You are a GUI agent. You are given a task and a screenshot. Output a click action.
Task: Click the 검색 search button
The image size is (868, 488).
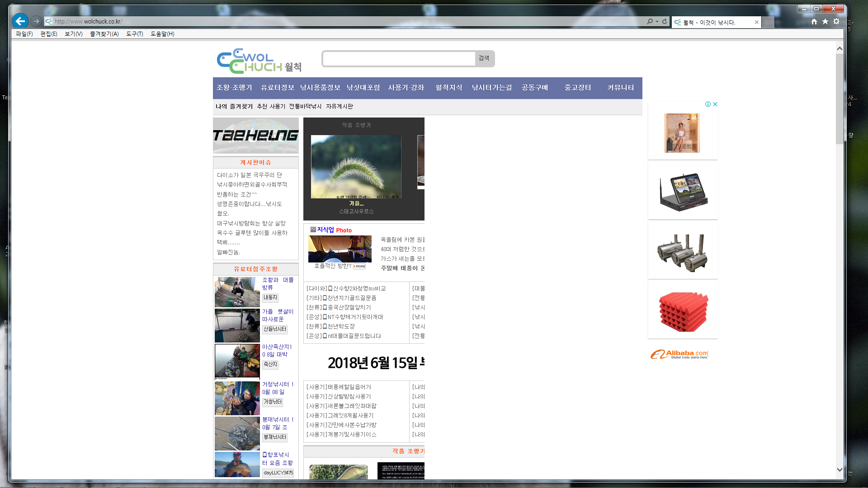pyautogui.click(x=484, y=58)
